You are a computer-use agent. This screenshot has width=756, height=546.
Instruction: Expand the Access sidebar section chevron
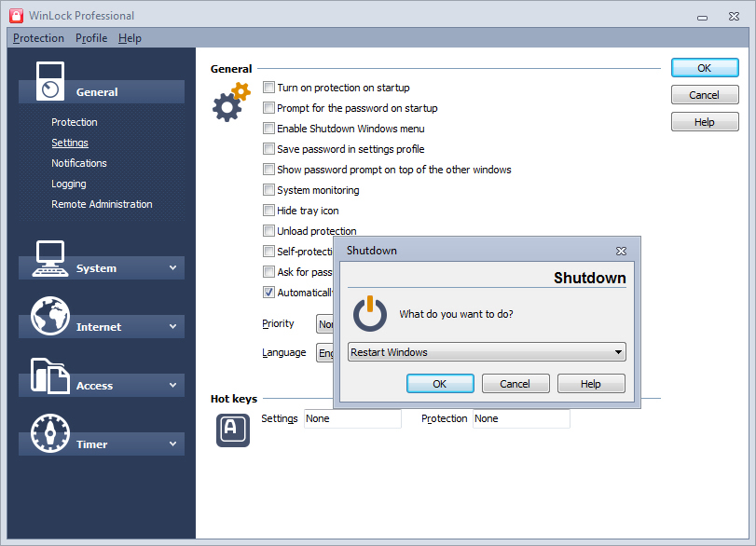coord(172,385)
